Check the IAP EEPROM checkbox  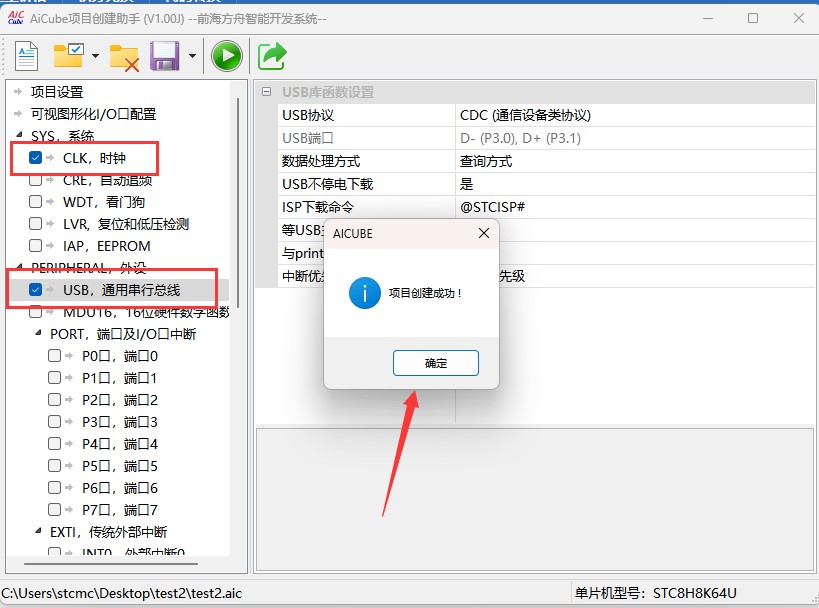point(36,245)
